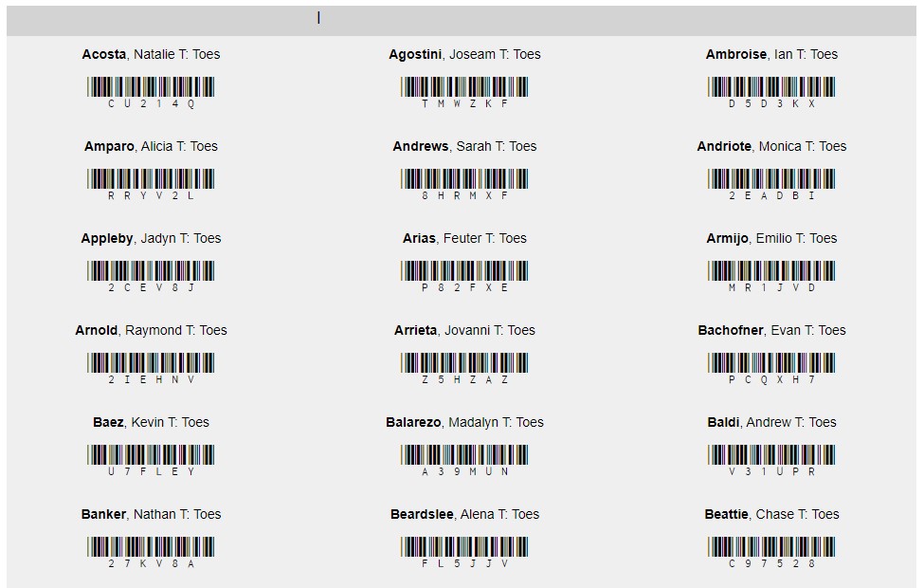Image resolution: width=924 pixels, height=588 pixels.
Task: Click code text Z 5 H Z A Z
Action: (x=464, y=379)
